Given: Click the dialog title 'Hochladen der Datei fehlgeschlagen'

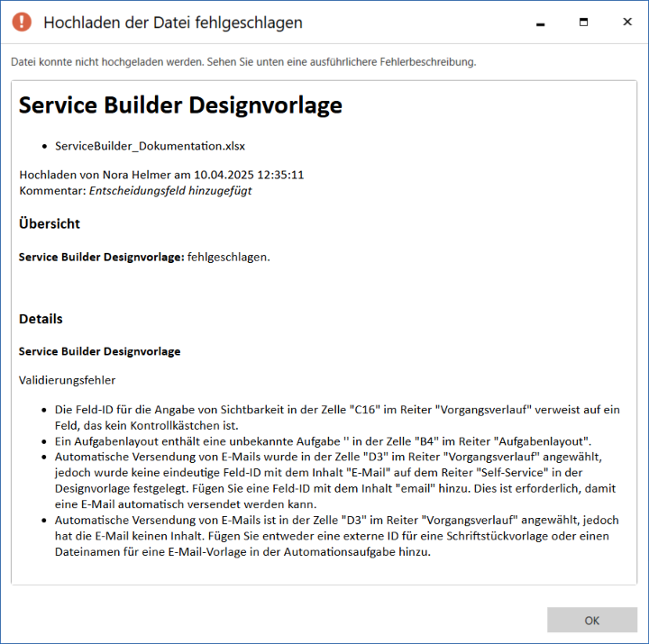Looking at the screenshot, I should coord(173,23).
